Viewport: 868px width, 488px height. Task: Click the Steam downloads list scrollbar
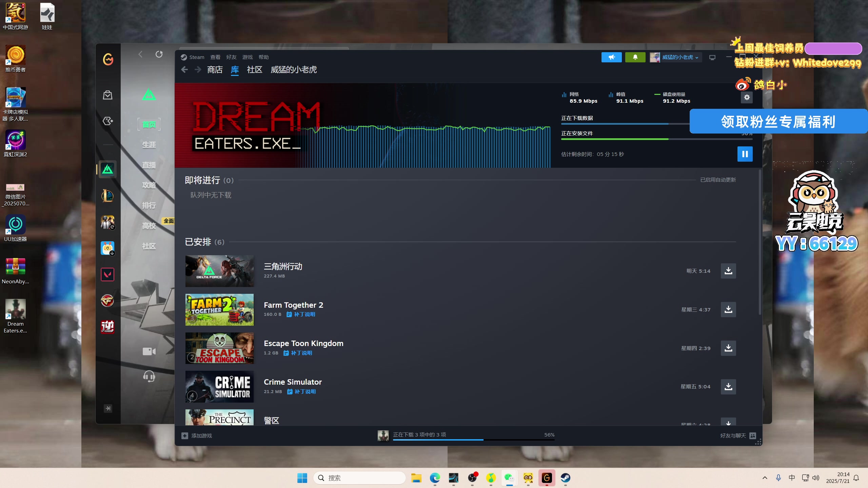click(760, 242)
